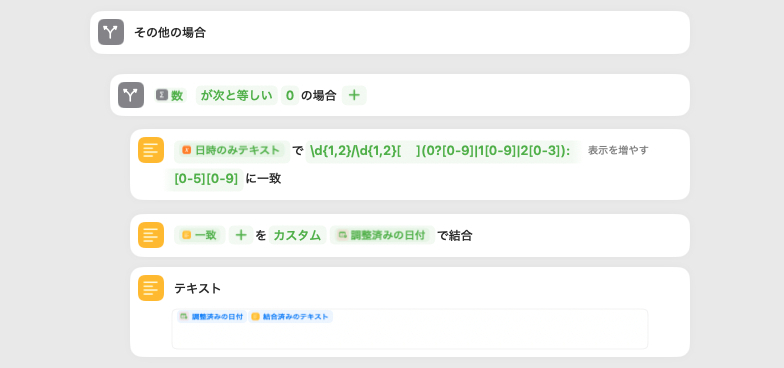Select the combine text action icon
The height and width of the screenshot is (368, 784).
(x=151, y=235)
